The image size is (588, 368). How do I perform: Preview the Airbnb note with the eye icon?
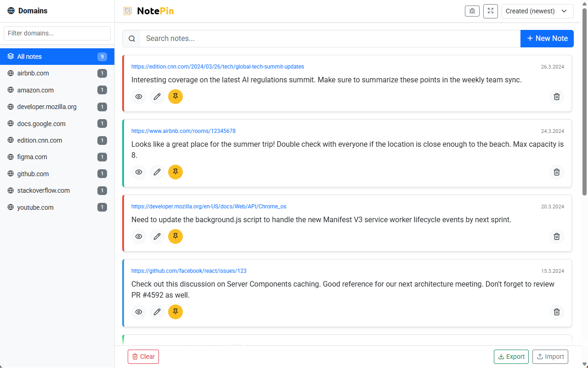138,172
